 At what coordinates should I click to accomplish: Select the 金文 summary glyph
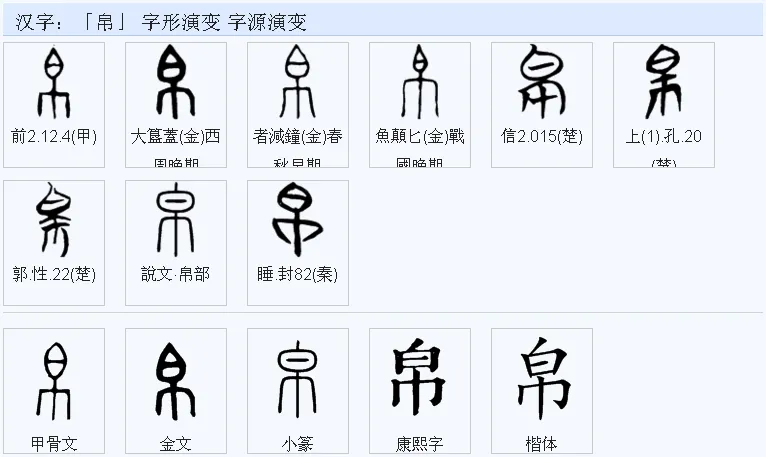(x=176, y=381)
